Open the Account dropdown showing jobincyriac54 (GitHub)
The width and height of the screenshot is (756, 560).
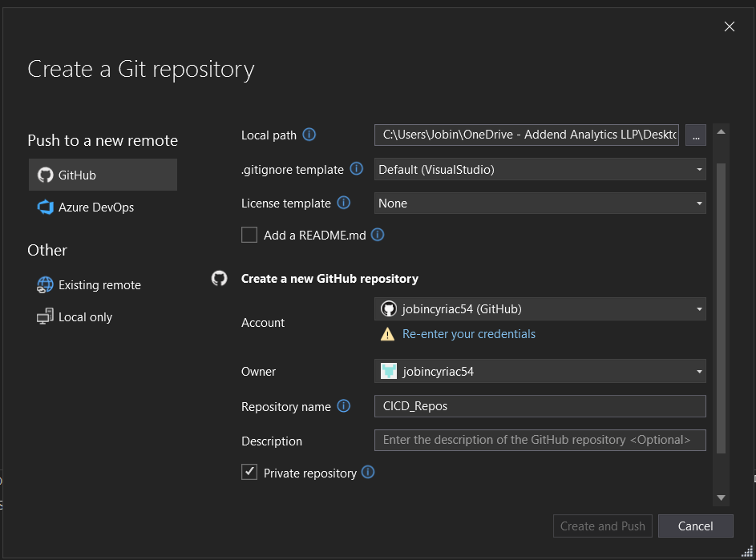click(x=540, y=308)
